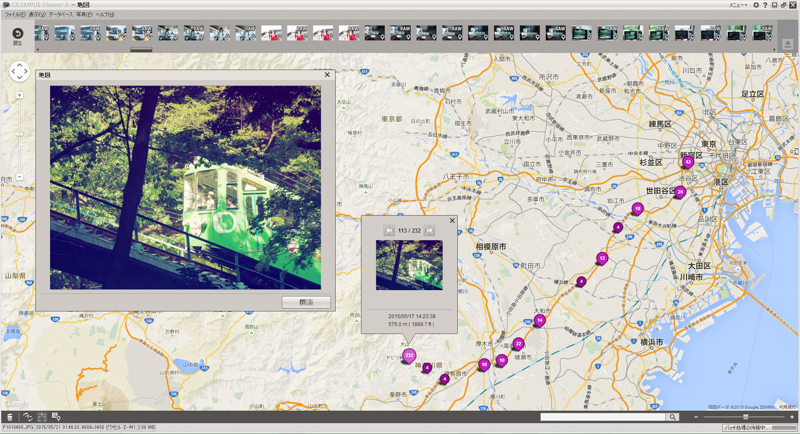
Task: Click the search text field
Action: (603, 417)
